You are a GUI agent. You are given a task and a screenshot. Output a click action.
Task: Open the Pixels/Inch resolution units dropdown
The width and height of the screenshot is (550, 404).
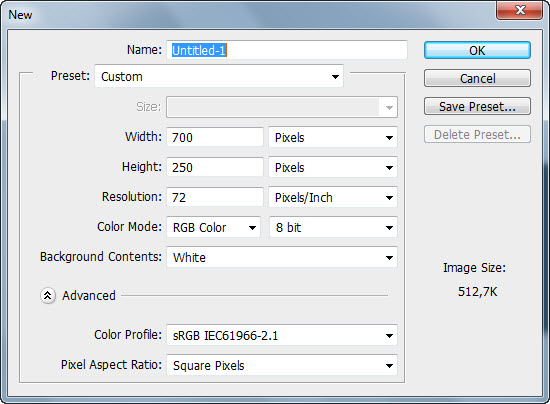coord(333,197)
